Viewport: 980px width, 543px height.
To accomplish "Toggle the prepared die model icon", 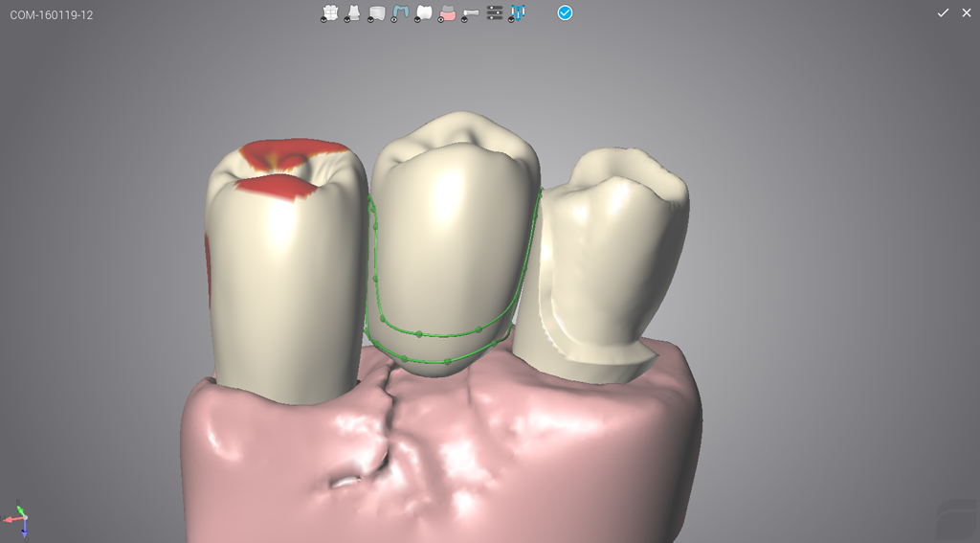I will tap(353, 13).
